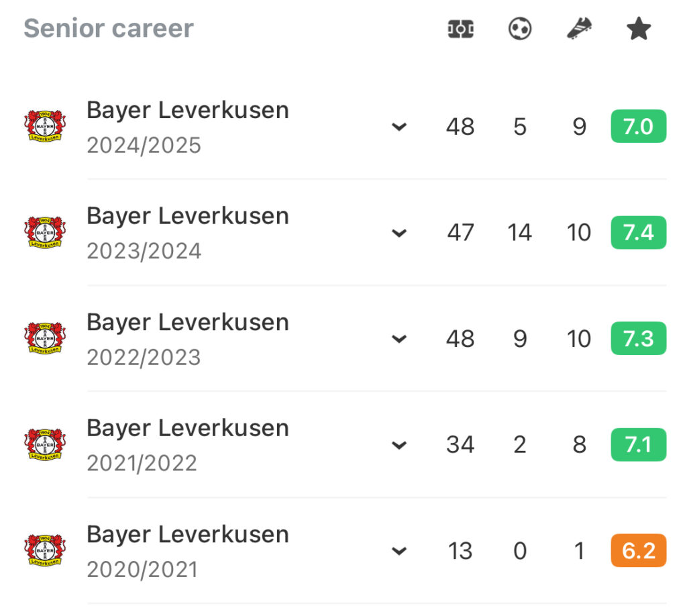Viewport: 687px width, 616px height.
Task: Expand the 2023/2024 season row chevron
Action: click(x=399, y=233)
